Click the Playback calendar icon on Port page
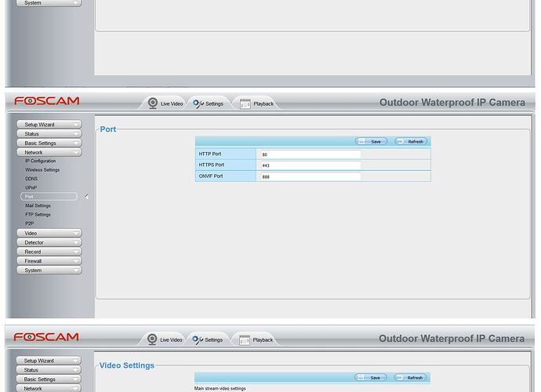The height and width of the screenshot is (392, 541). (245, 103)
